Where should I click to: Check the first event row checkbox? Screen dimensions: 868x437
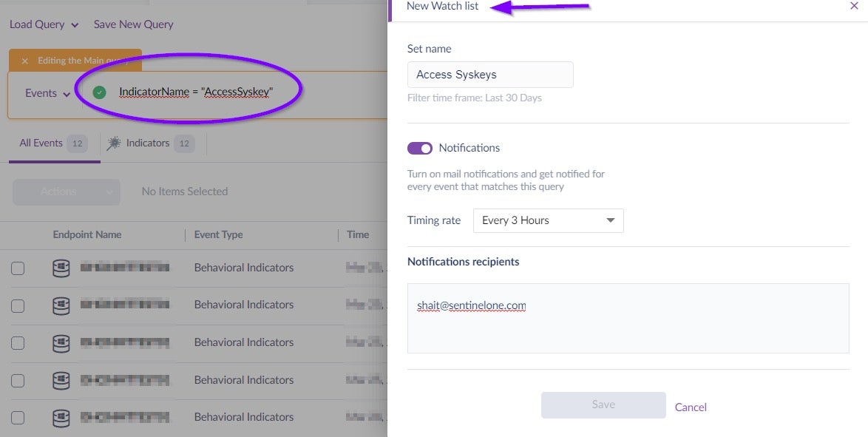[18, 268]
